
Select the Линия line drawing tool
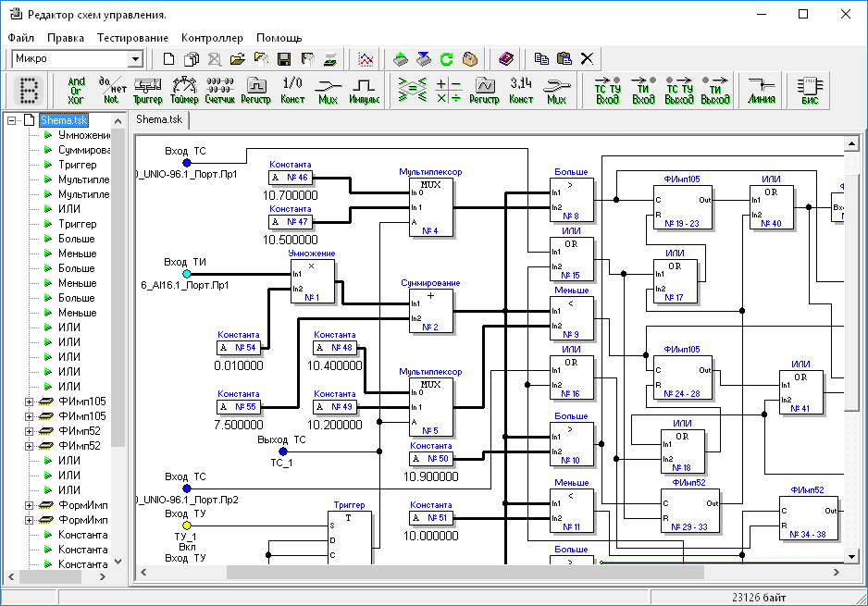point(762,91)
